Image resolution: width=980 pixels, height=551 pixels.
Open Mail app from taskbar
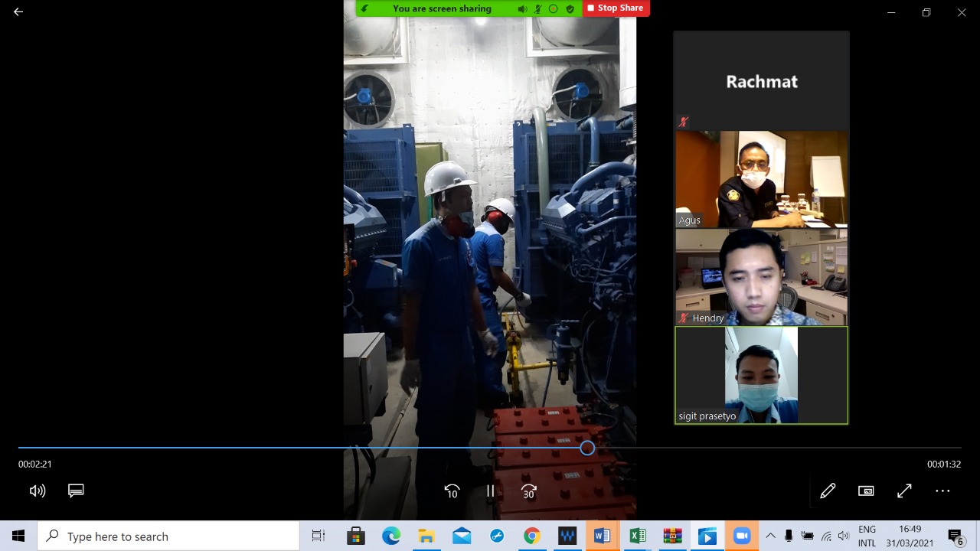462,536
